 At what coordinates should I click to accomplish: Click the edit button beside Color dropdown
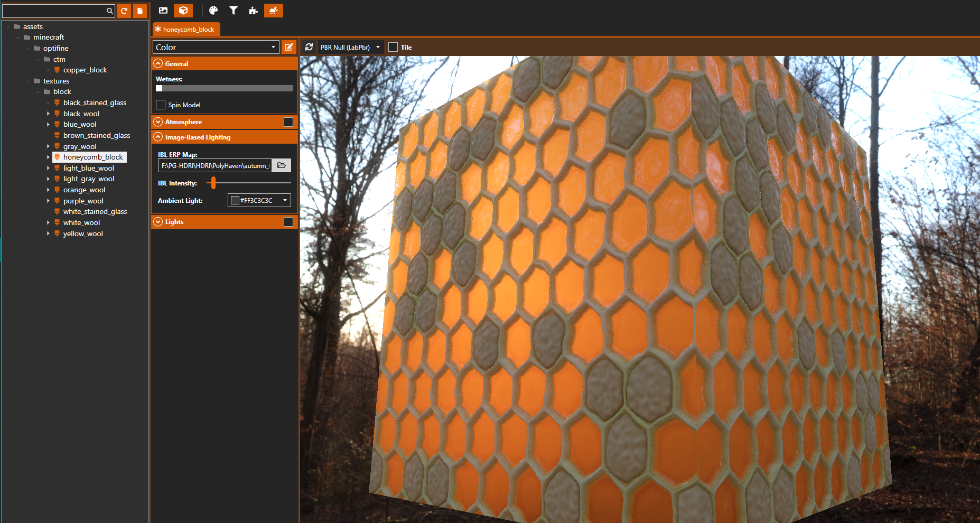tap(288, 47)
